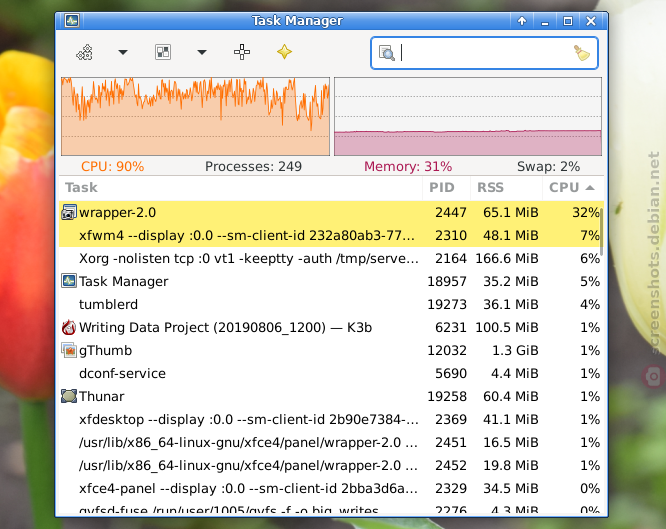Click the pink memory usage graph
This screenshot has height=529, width=666.
point(468,116)
